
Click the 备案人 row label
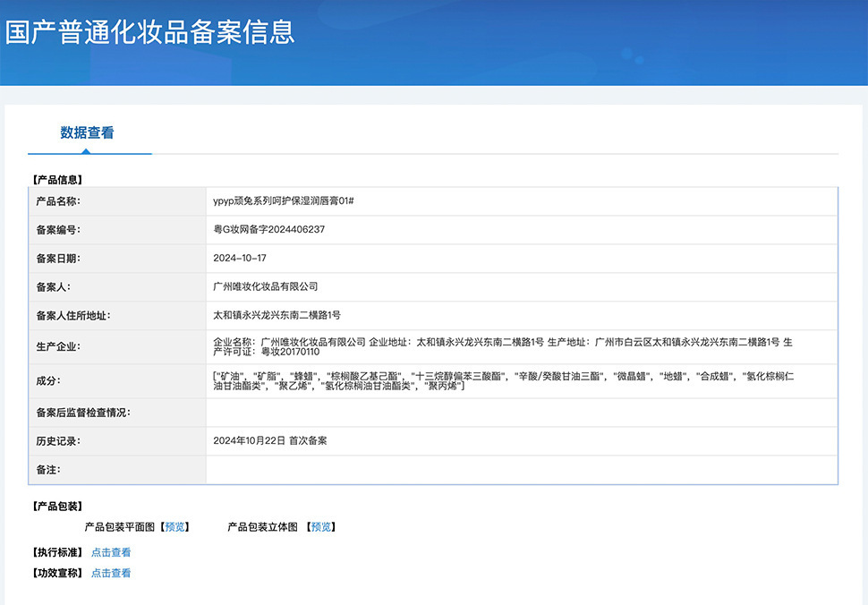click(53, 287)
